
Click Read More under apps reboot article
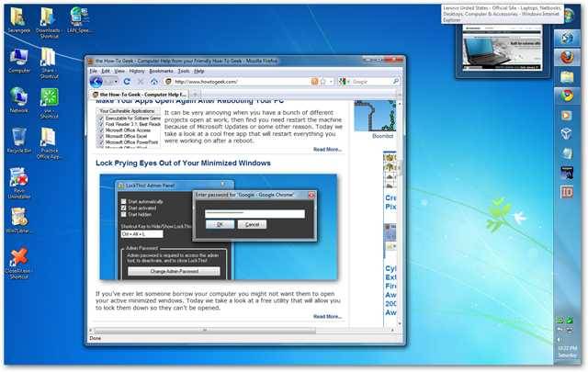click(x=327, y=149)
